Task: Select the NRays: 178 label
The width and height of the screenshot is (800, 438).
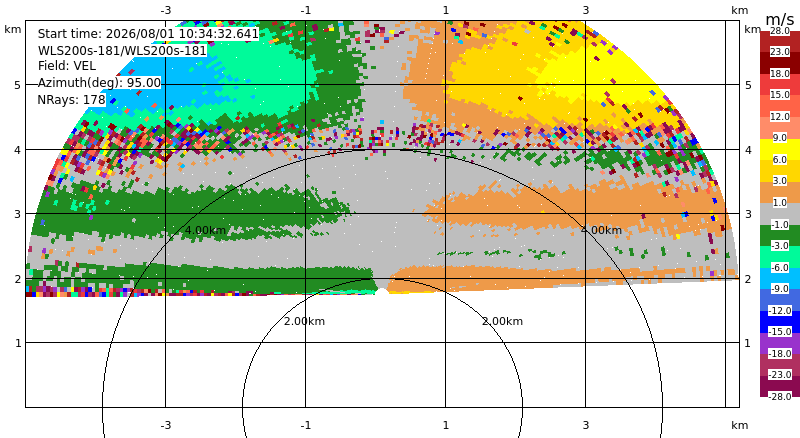Action: pos(71,100)
